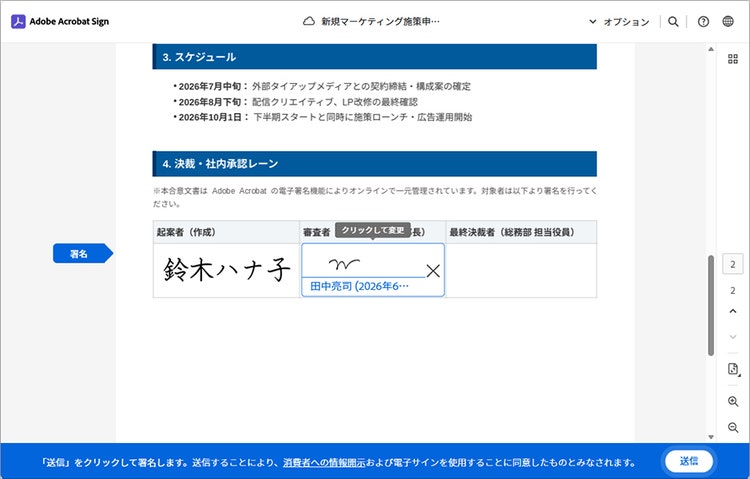The image size is (750, 479).
Task: Open the page thumbnails grid icon
Action: 733,59
